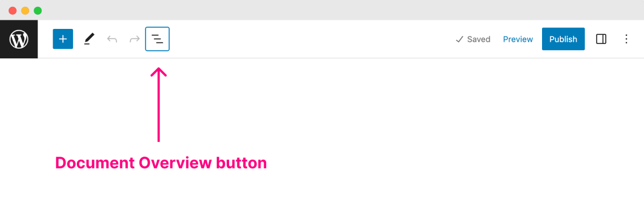Click the WordPress logo to view posts
Viewport: 644px width, 197px height.
tap(19, 39)
